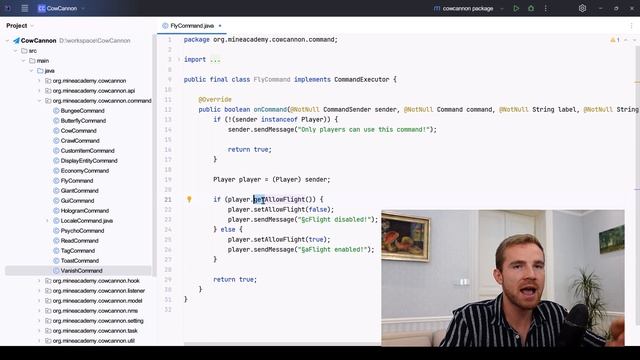Open the cowcannon package run configuration dropdown

pyautogui.click(x=468, y=8)
